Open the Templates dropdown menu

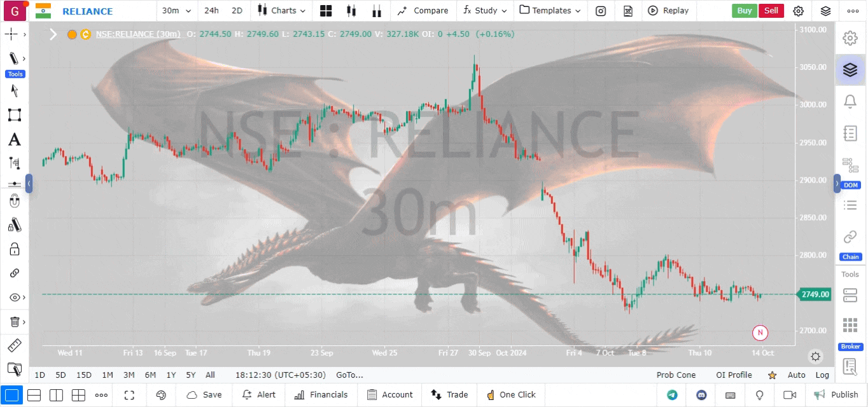pos(550,11)
